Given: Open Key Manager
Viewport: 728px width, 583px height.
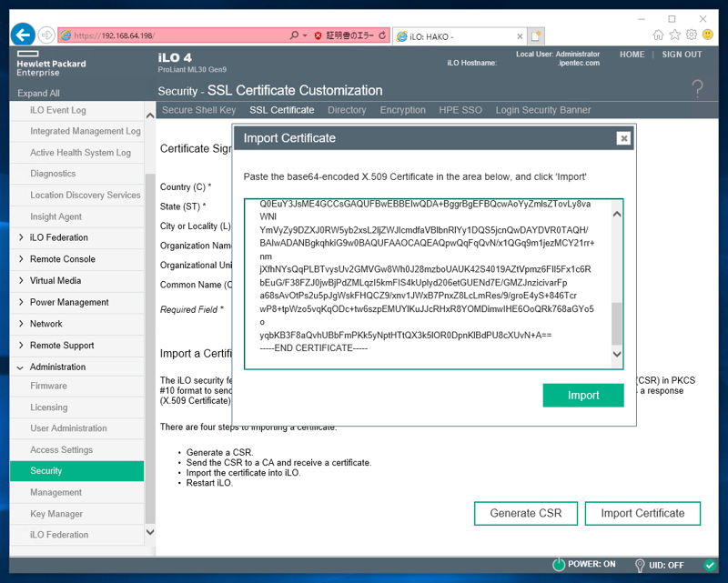Looking at the screenshot, I should coord(77,514).
